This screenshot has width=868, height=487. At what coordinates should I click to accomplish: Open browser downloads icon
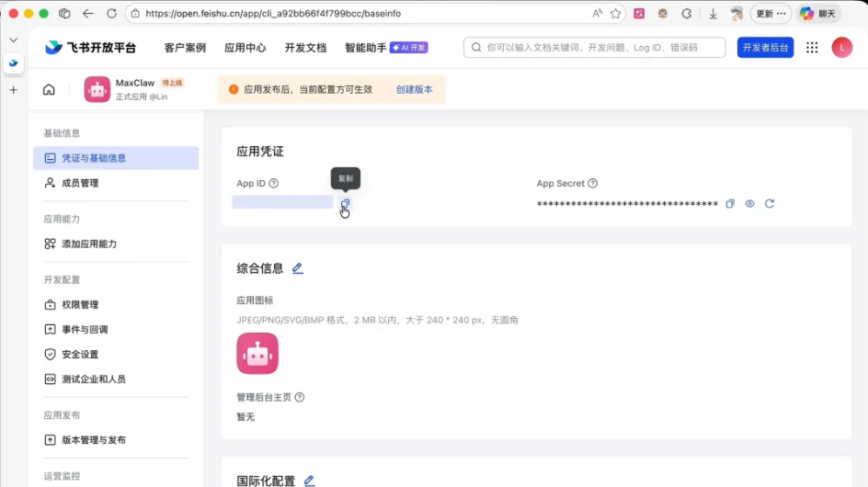(713, 13)
